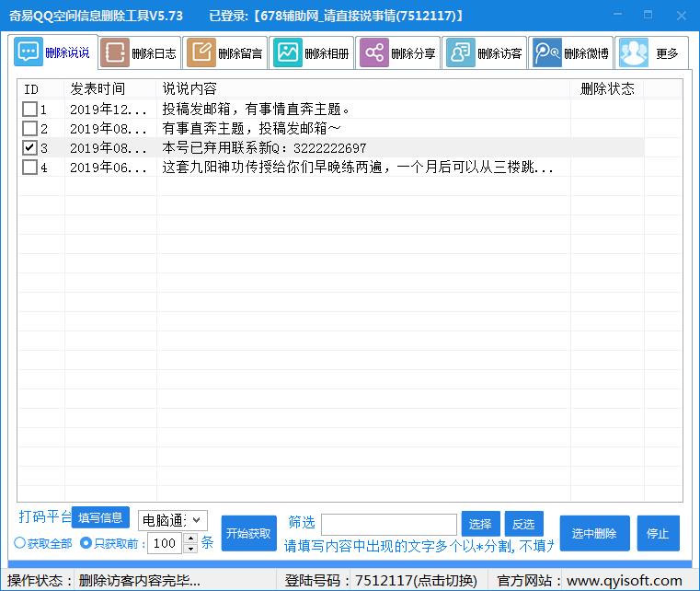Check the checkbox for row 1
The image size is (700, 591).
(30, 109)
